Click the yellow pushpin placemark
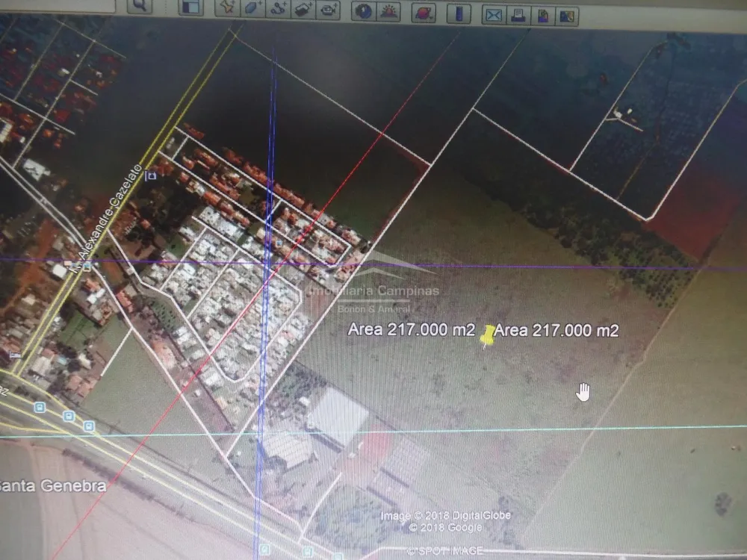The width and height of the screenshot is (747, 560). pos(486,336)
